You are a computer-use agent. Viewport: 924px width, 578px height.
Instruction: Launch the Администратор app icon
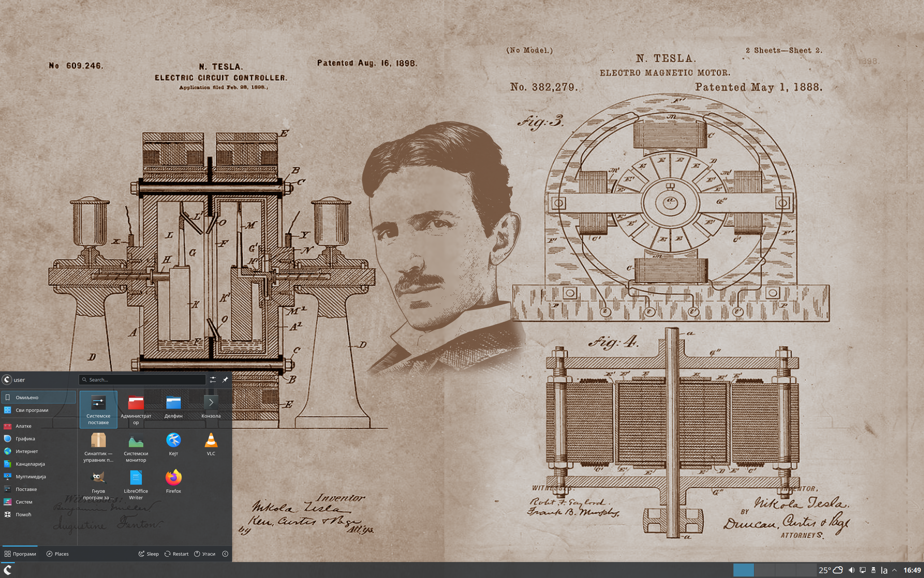pos(136,409)
